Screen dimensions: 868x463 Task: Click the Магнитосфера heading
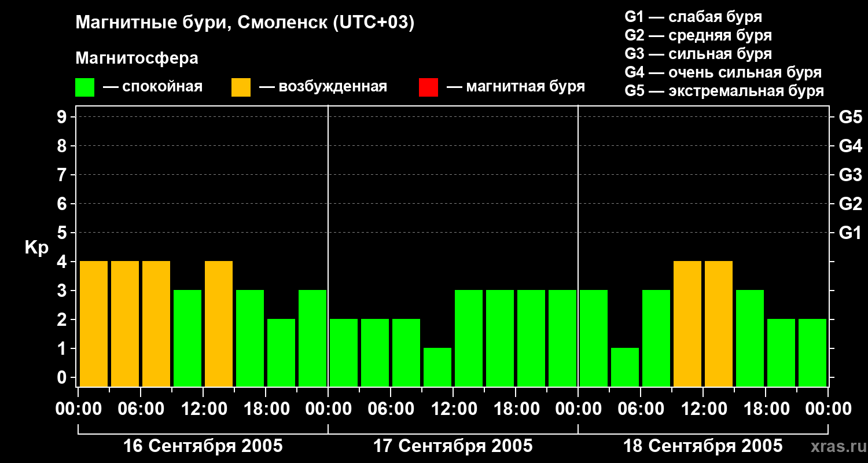[x=137, y=58]
